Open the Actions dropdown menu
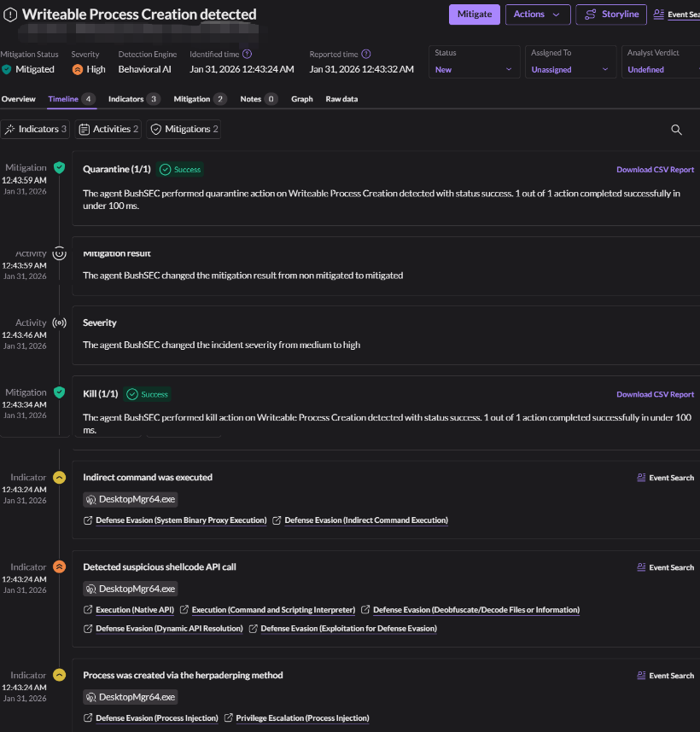 click(x=538, y=15)
